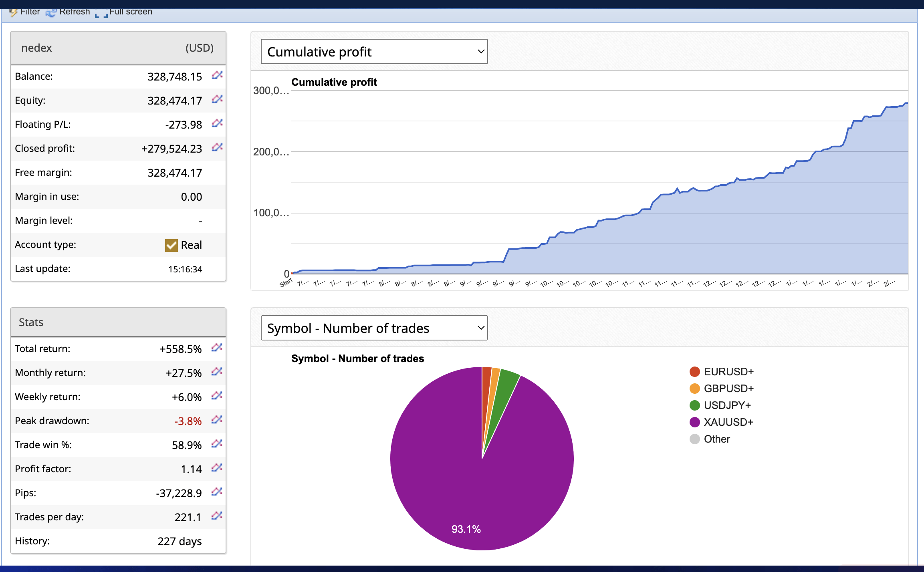View the Equity chart icon
The image size is (924, 572).
(216, 100)
